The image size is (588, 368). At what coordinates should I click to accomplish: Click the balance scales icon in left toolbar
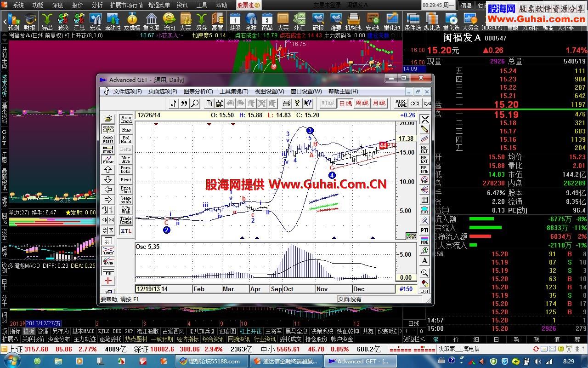click(x=108, y=129)
